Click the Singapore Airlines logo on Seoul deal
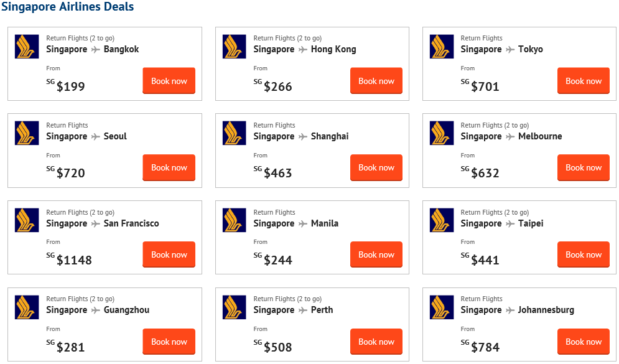This screenshot has width=619, height=364. coord(27,133)
